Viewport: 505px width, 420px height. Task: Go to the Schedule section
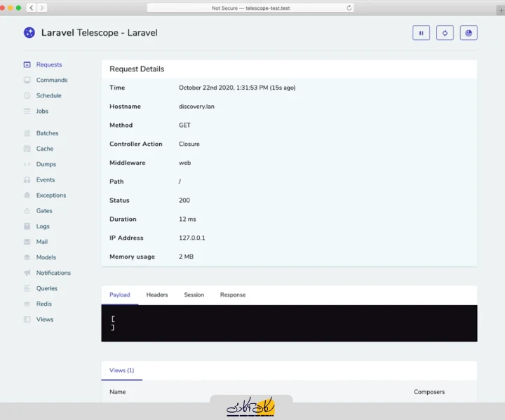coord(48,95)
